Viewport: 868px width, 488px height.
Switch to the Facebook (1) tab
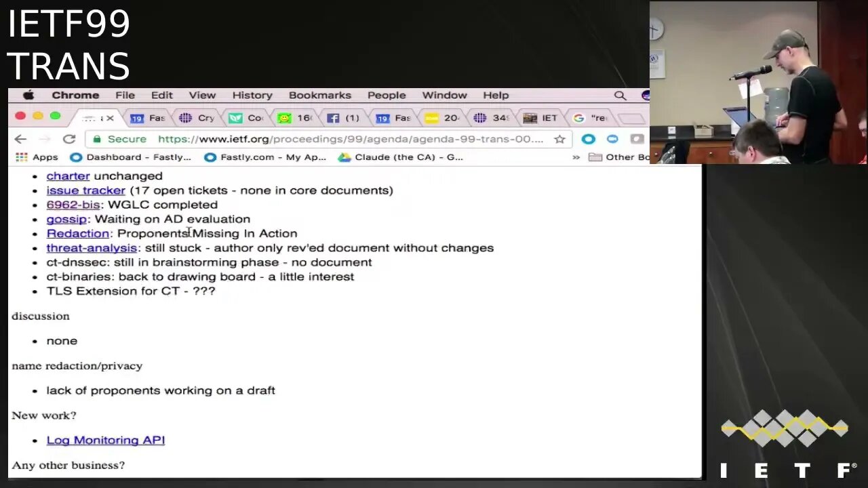click(x=343, y=118)
